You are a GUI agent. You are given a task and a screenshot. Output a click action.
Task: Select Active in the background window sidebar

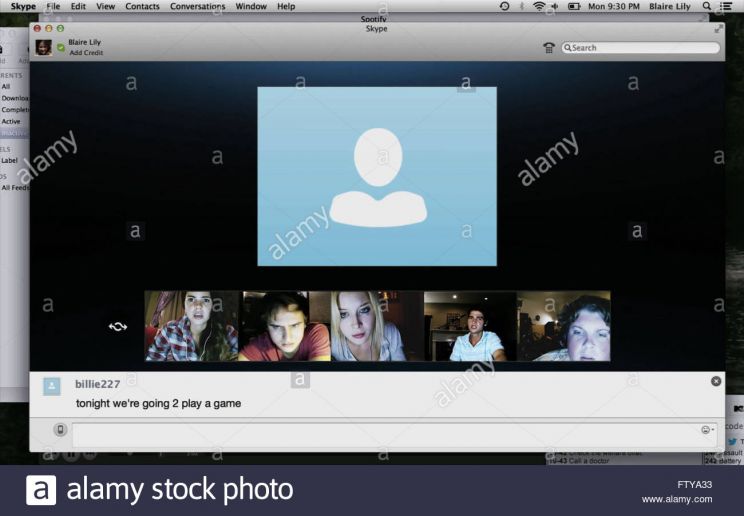(x=11, y=122)
